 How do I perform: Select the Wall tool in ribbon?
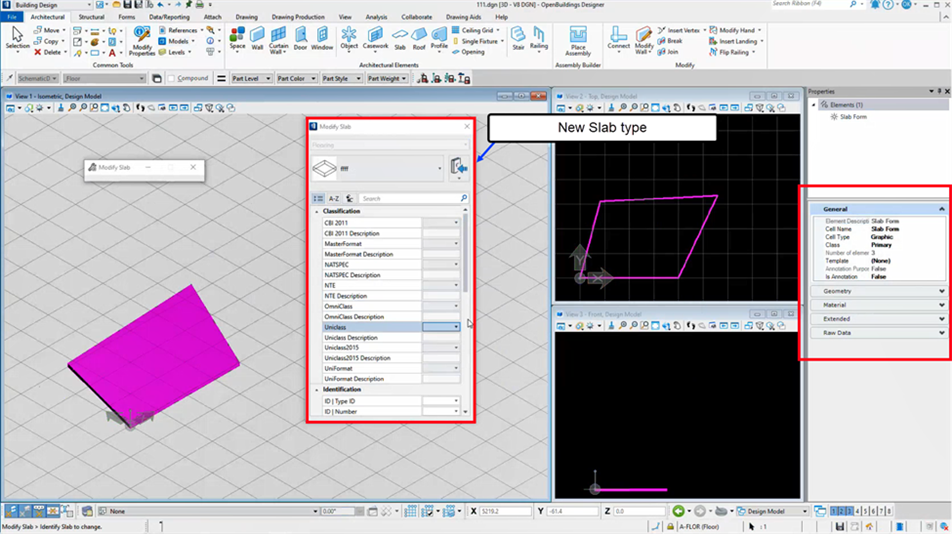[x=257, y=38]
